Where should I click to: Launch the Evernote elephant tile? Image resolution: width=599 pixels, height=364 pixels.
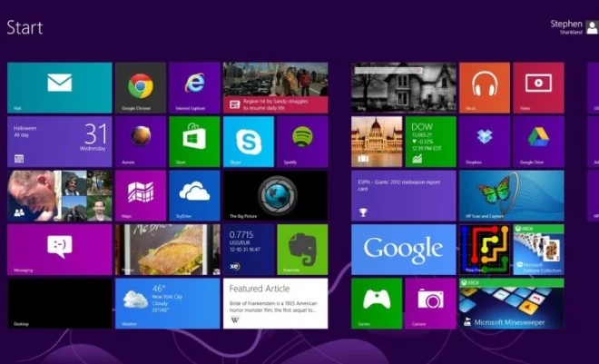[x=302, y=250]
